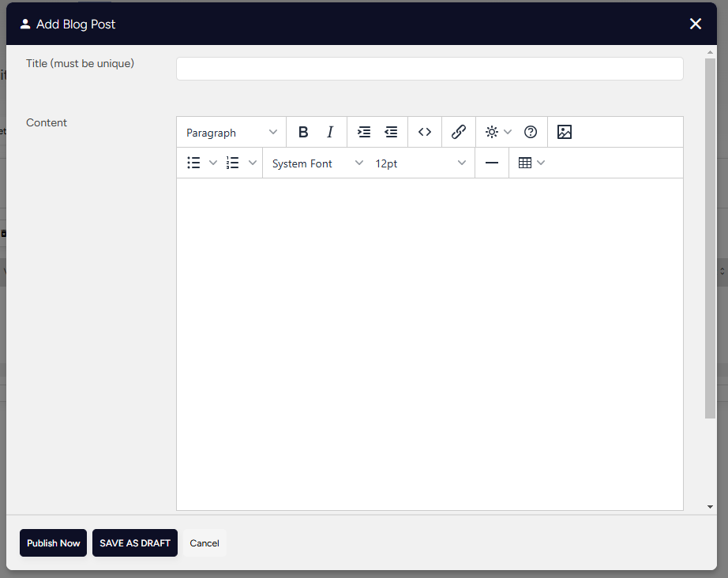The height and width of the screenshot is (578, 728).
Task: Open the editor help icon
Action: (x=531, y=133)
